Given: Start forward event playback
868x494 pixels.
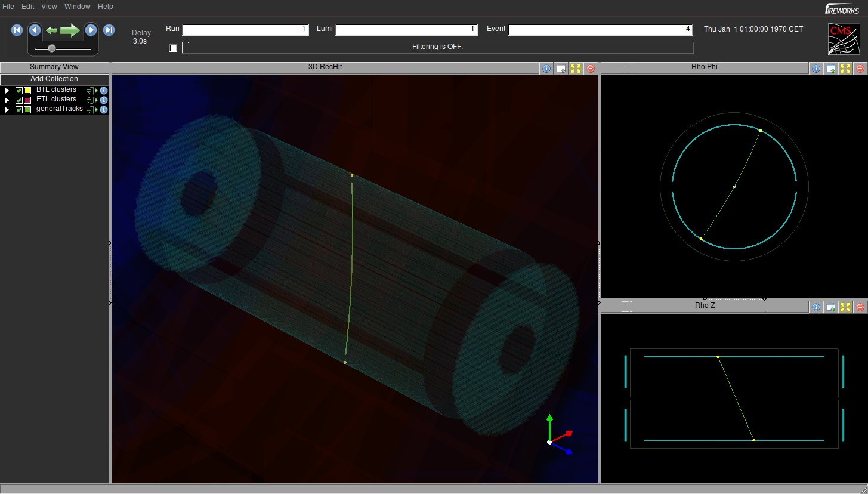Looking at the screenshot, I should coord(91,30).
